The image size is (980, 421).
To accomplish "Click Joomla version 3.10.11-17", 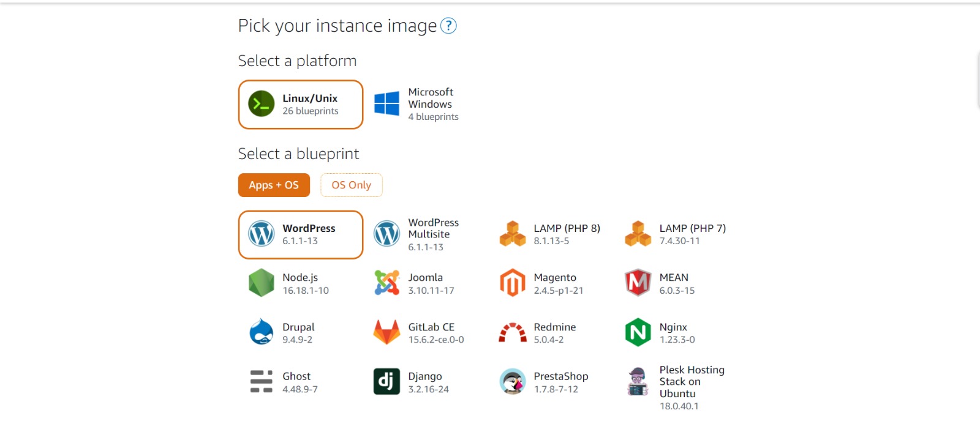I will coord(431,291).
